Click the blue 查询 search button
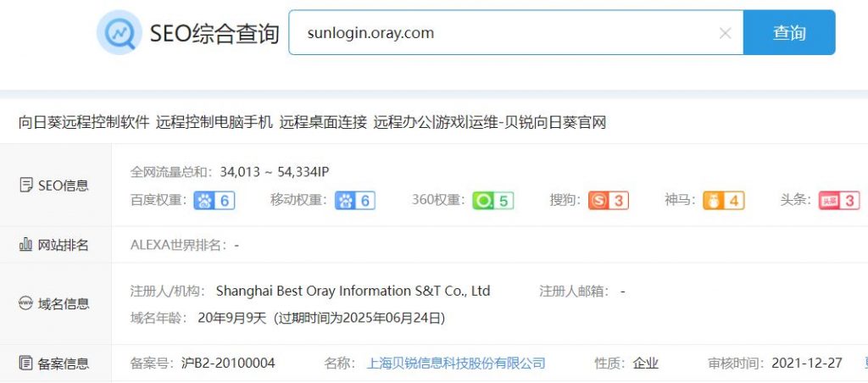 789,33
